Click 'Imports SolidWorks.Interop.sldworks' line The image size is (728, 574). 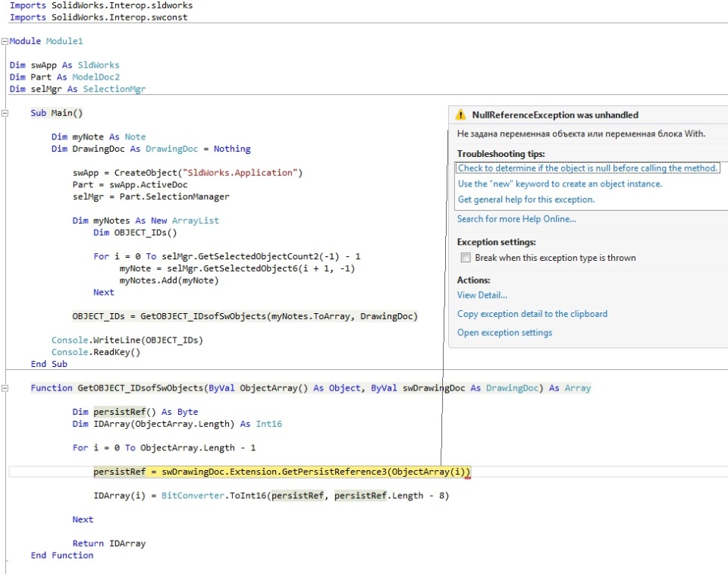101,5
